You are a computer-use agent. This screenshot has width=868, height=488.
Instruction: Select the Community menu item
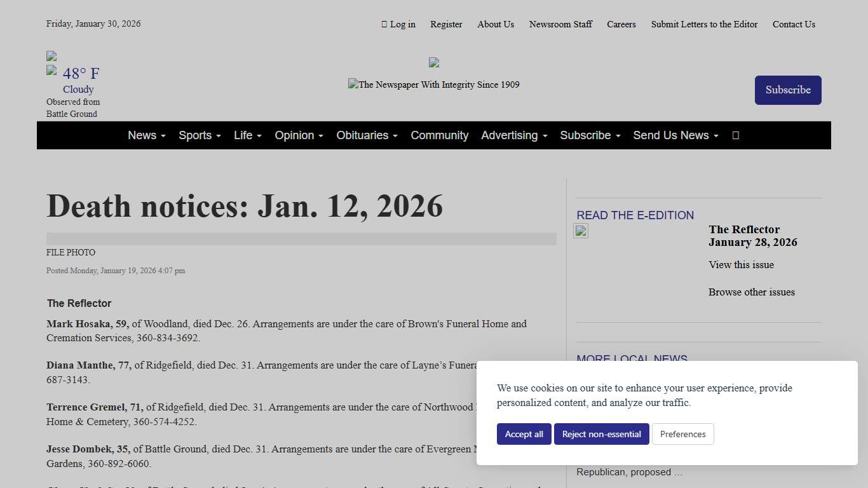(x=439, y=135)
